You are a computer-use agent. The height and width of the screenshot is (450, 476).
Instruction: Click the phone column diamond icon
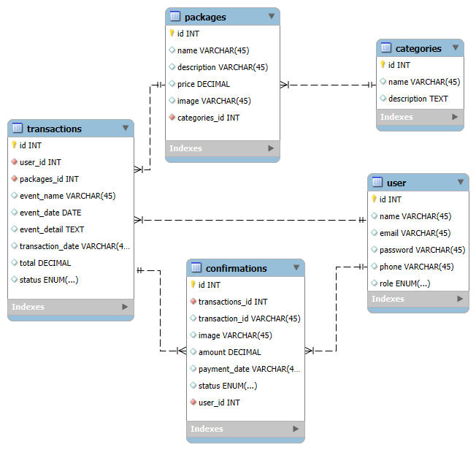pos(375,266)
